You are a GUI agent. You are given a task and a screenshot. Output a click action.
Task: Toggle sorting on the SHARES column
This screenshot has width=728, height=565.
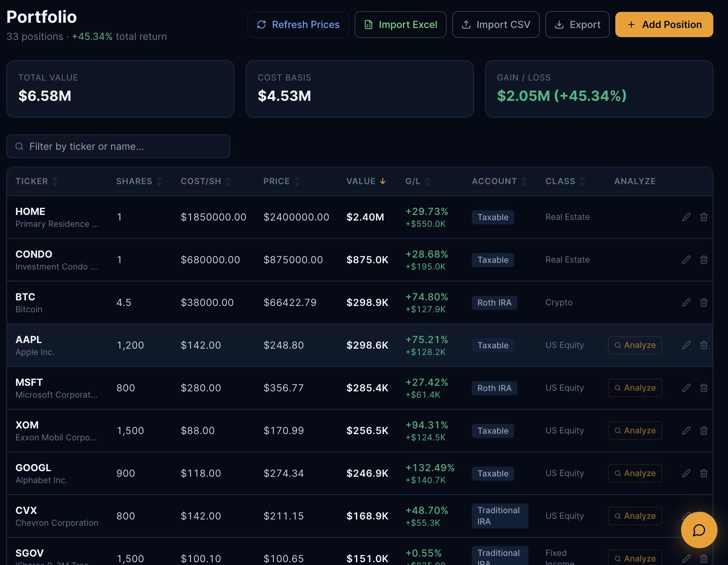pyautogui.click(x=159, y=181)
